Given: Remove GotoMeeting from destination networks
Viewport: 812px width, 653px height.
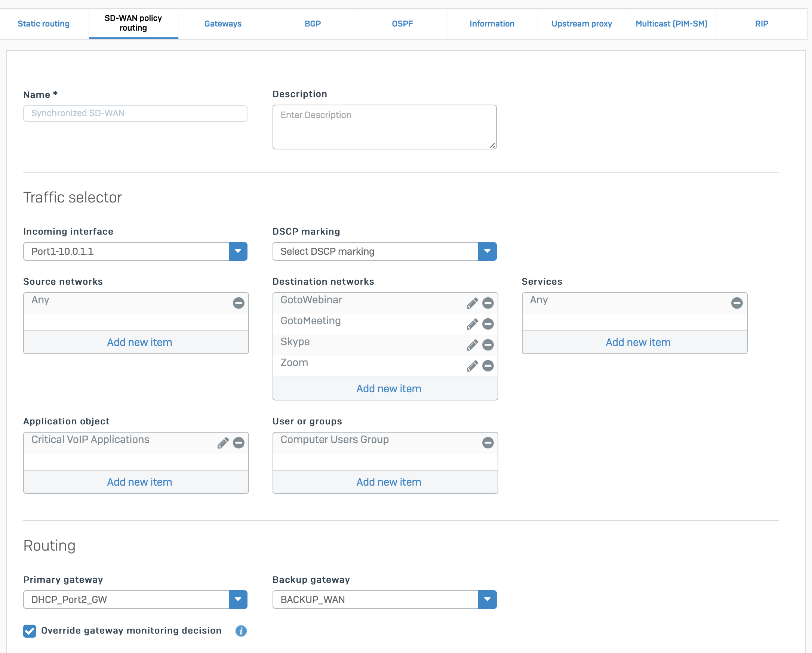Looking at the screenshot, I should [x=488, y=324].
